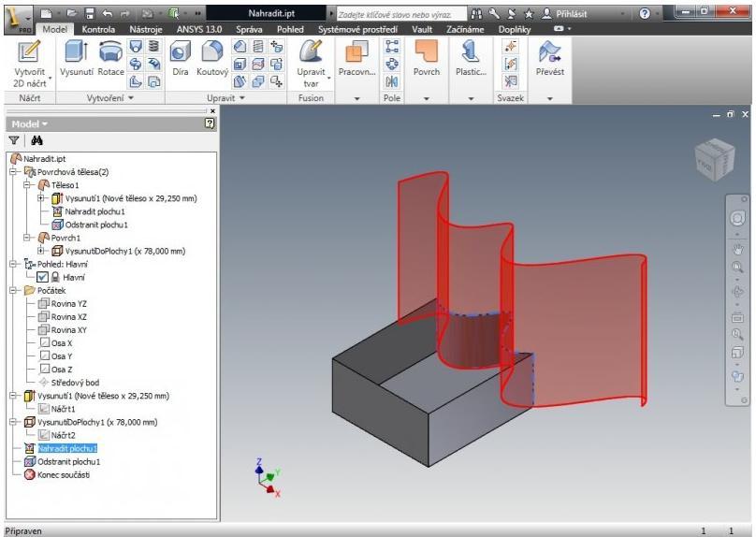Collapse the Těleso1 tree node
This screenshot has height=537, width=756.
tap(28, 184)
